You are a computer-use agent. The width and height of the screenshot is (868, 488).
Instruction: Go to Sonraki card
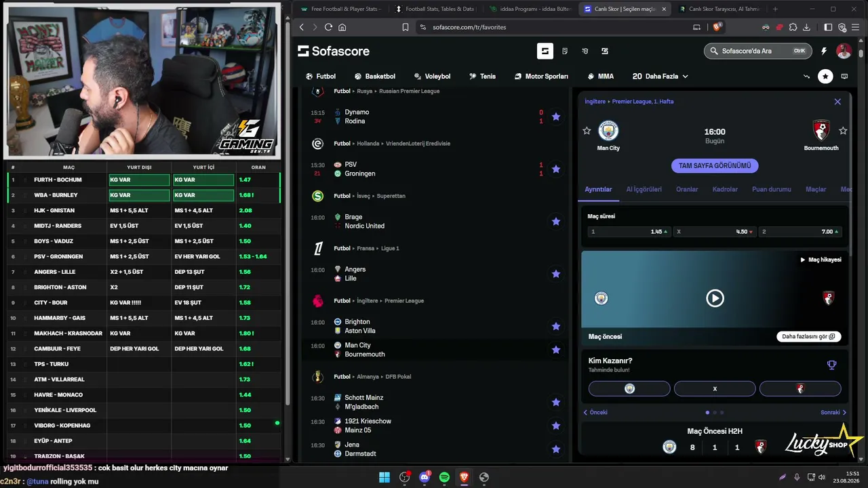[833, 412]
